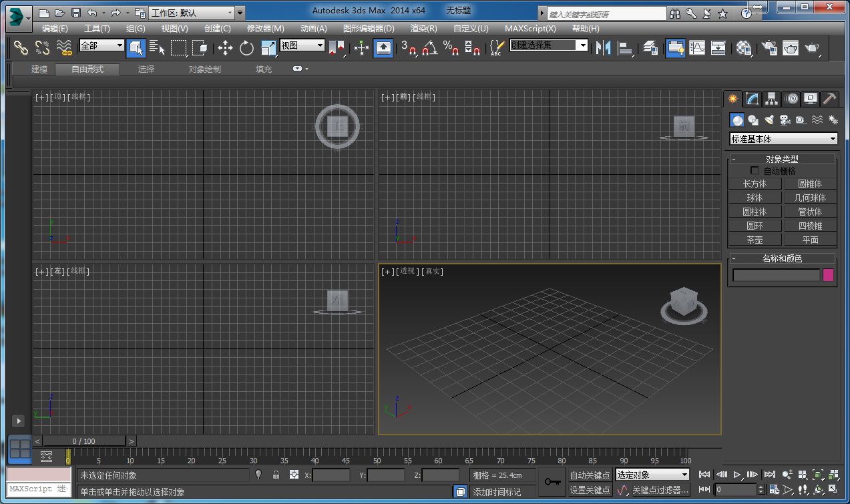Open the MAXScript(X) menu
Viewport: 850px width, 504px height.
coord(530,29)
